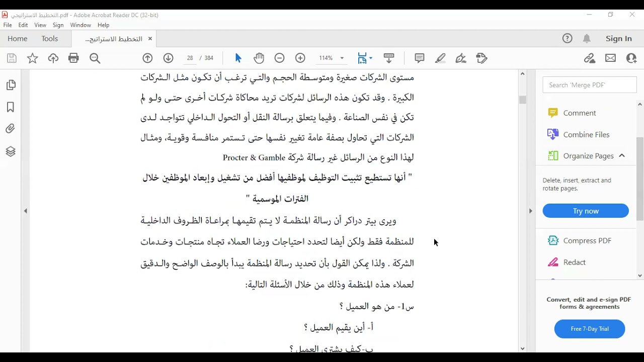644x362 pixels.
Task: Go to the next page arrow
Action: pyautogui.click(x=169, y=58)
